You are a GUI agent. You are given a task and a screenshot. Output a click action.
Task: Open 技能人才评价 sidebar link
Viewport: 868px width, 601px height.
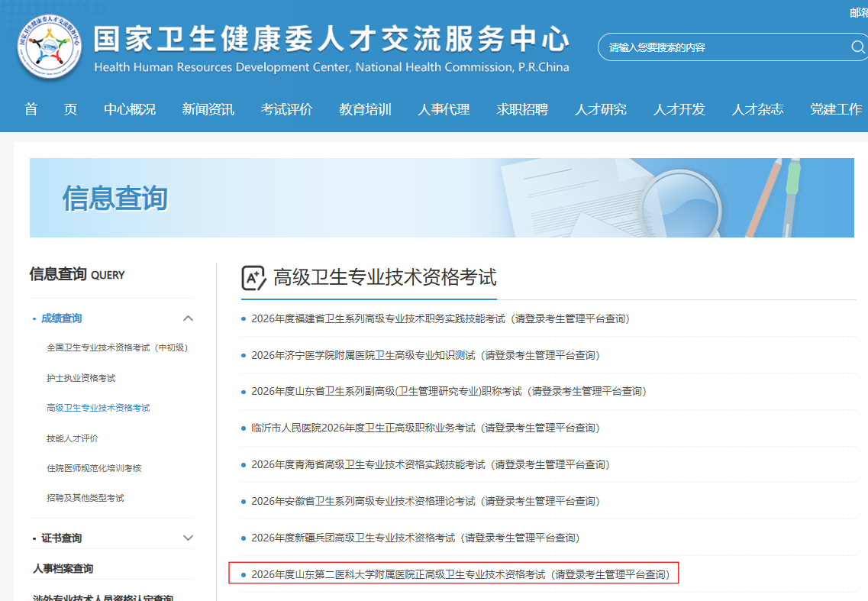coord(73,438)
